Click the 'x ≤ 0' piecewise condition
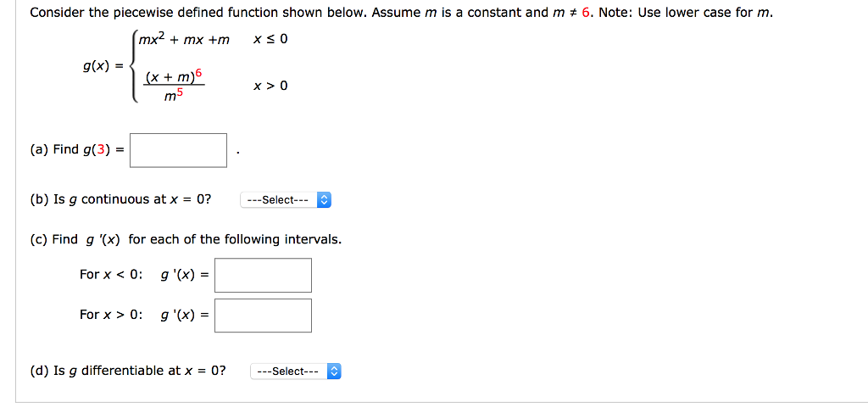The height and width of the screenshot is (408, 868). coord(270,40)
